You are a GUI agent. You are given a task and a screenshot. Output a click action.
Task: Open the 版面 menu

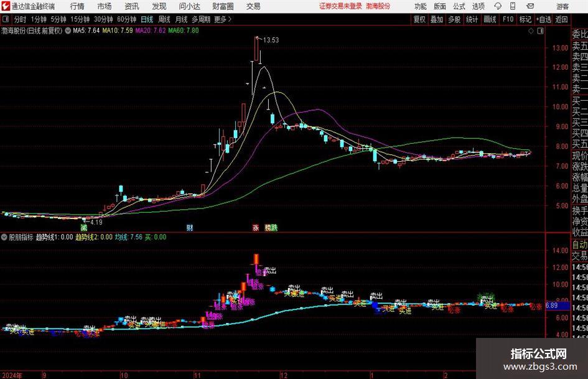(x=440, y=6)
